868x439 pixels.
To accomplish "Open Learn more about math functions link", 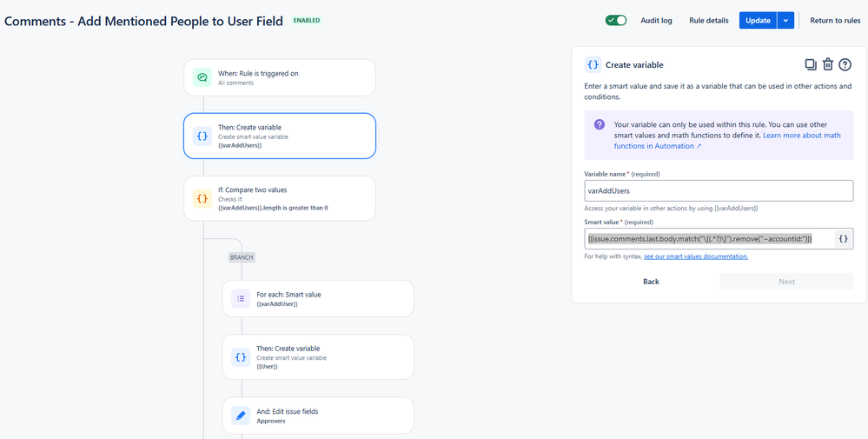I will click(727, 141).
